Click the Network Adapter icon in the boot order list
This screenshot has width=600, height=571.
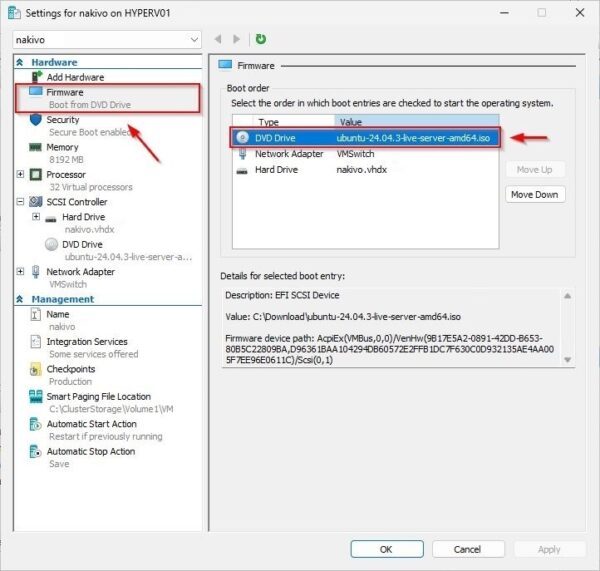click(x=243, y=154)
